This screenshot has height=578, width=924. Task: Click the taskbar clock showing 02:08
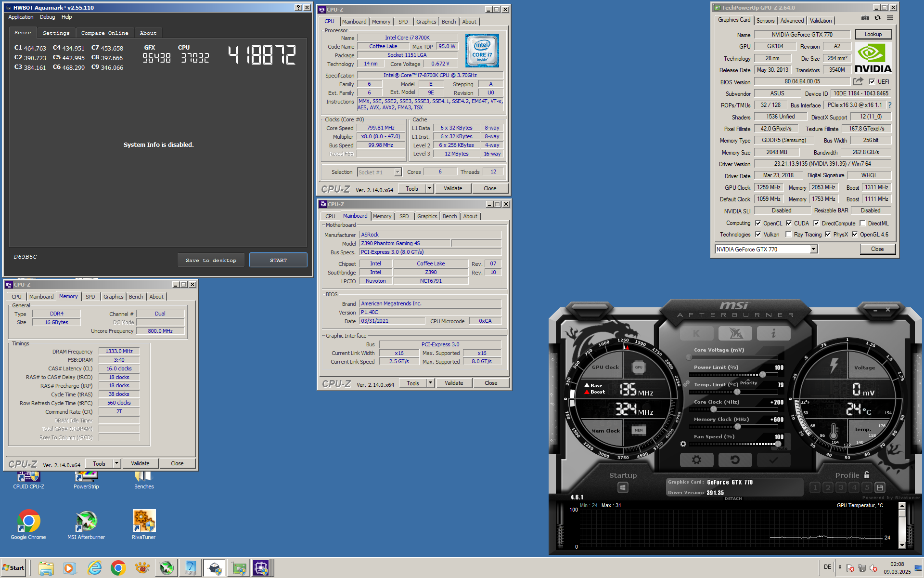[x=897, y=568]
